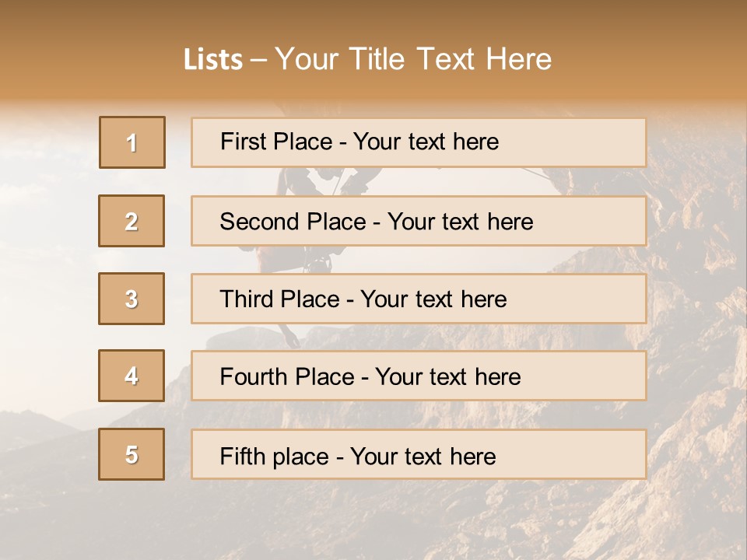Click the word 'First' in the top list bar
Viewport: 747px width, 560px height.
pyautogui.click(x=239, y=142)
